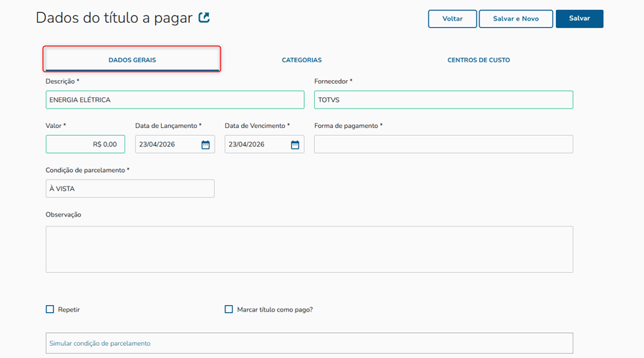Click the Voltar button
The width and height of the screenshot is (644, 358).
pyautogui.click(x=452, y=19)
